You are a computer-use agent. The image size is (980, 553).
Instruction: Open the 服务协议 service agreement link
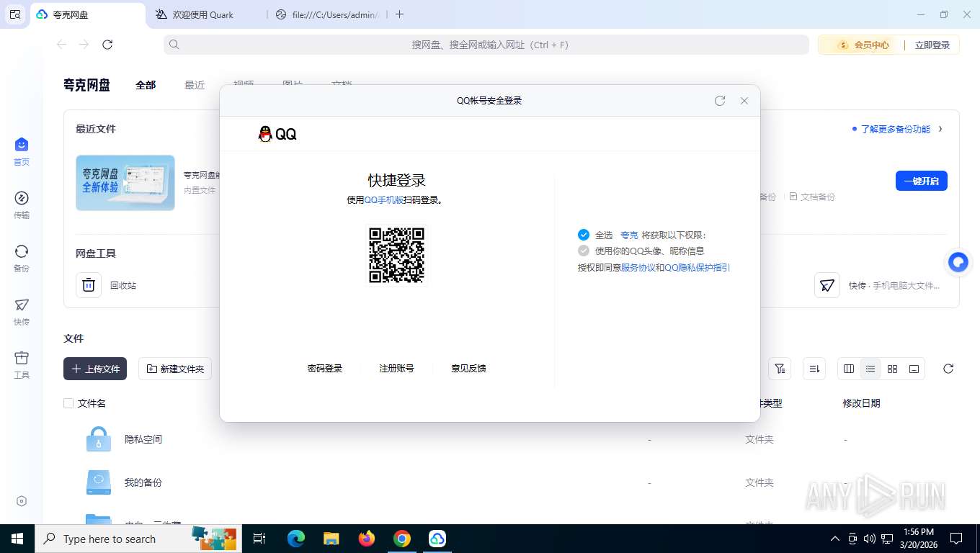coord(638,267)
